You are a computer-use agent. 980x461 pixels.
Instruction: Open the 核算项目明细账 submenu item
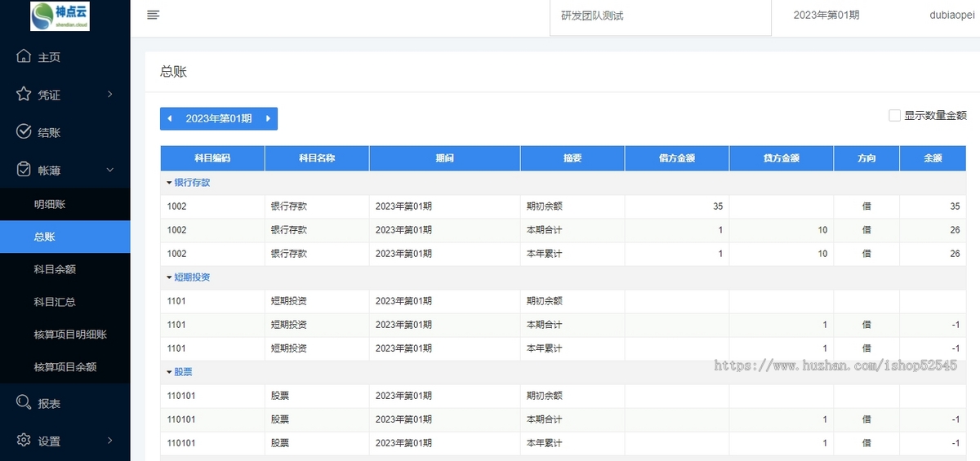pyautogui.click(x=65, y=335)
